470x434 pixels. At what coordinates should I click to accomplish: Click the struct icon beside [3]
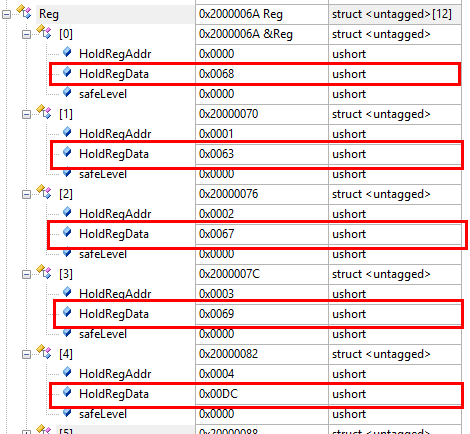[x=44, y=272]
